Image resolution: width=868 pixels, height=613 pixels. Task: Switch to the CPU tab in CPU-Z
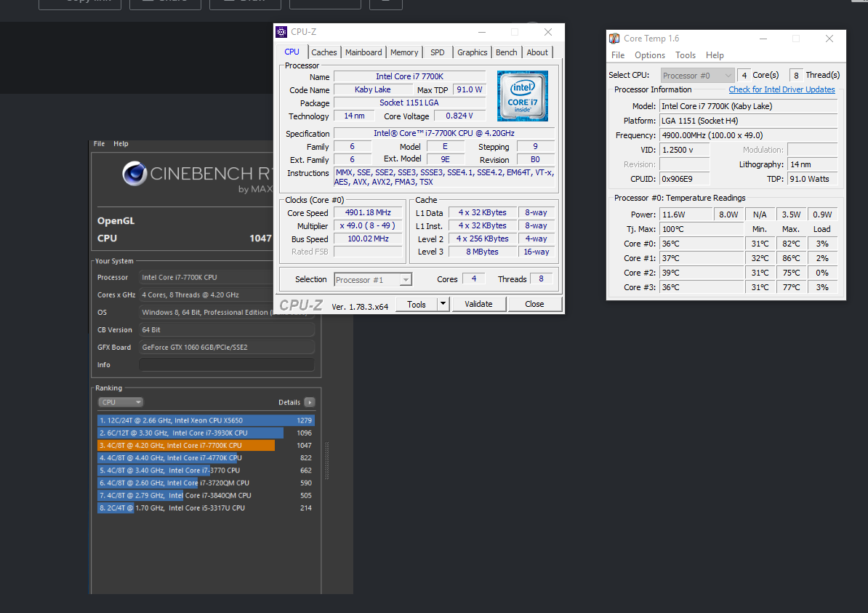pos(292,52)
